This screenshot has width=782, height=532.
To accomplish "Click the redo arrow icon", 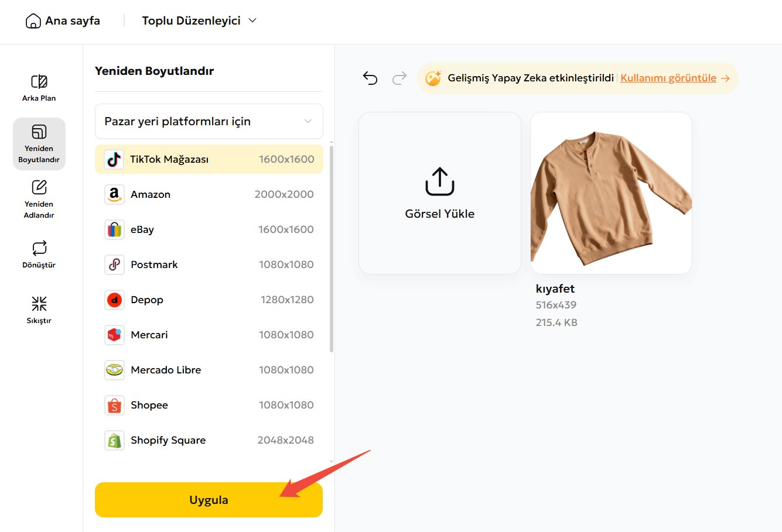I will tap(399, 78).
